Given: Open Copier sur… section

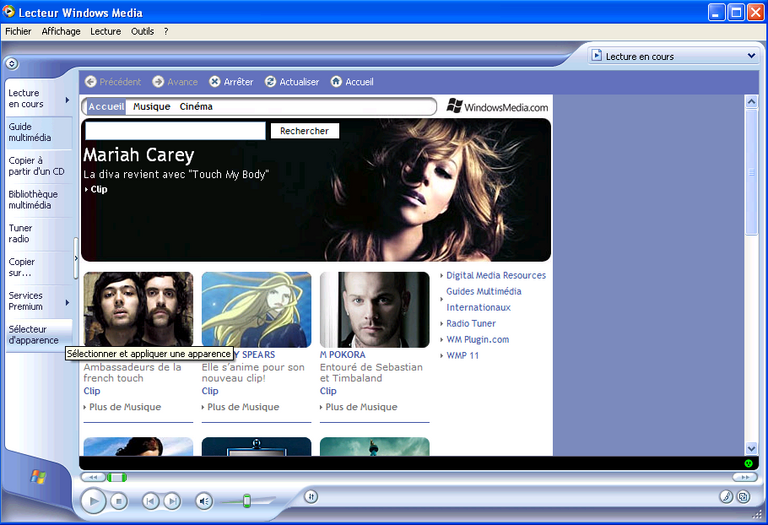Looking at the screenshot, I should coord(39,267).
